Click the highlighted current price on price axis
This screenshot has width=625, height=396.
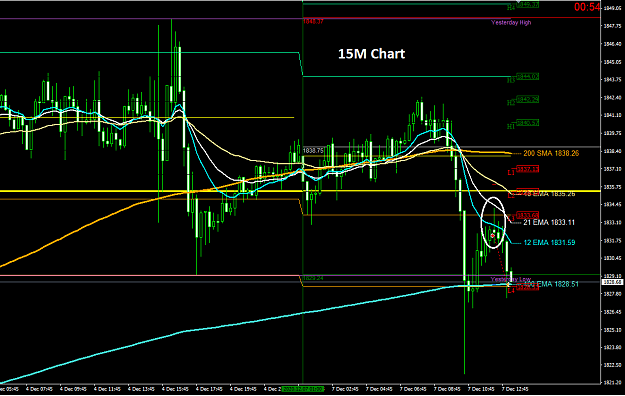(613, 282)
